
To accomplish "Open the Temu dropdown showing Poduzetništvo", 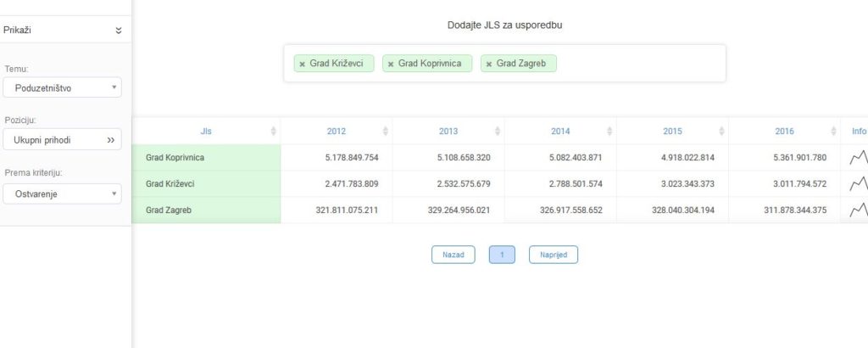I will coord(62,87).
